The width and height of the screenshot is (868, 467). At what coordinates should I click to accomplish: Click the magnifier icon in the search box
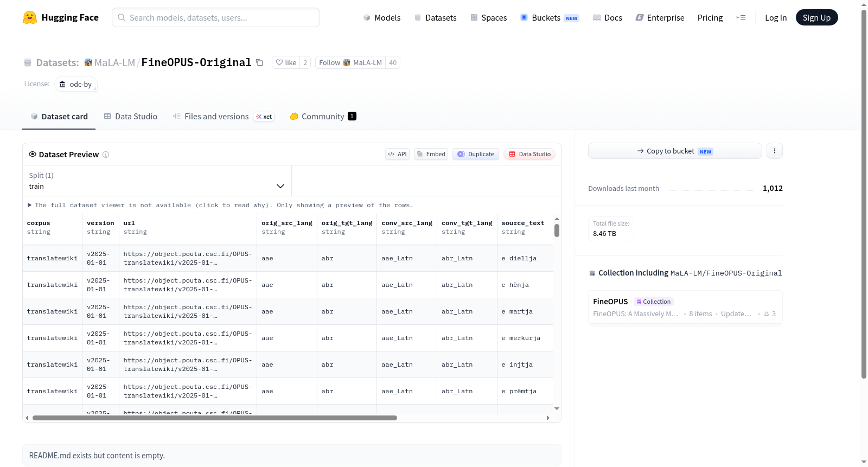[122, 17]
